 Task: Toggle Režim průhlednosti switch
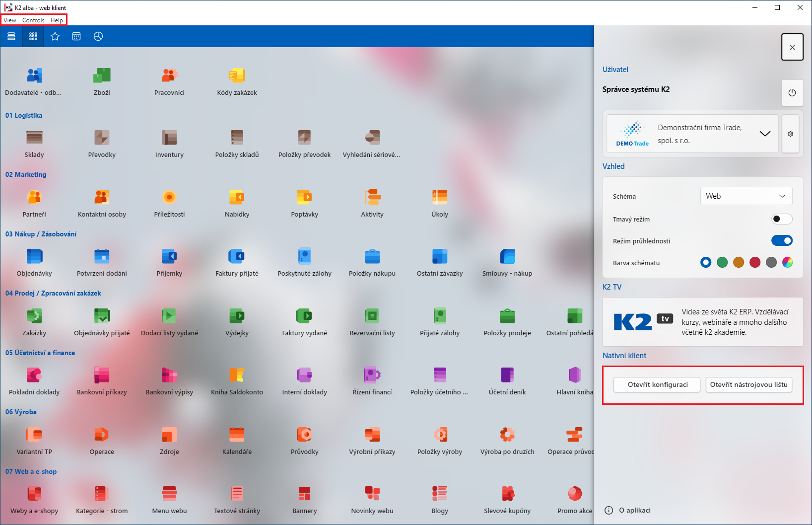click(x=782, y=241)
